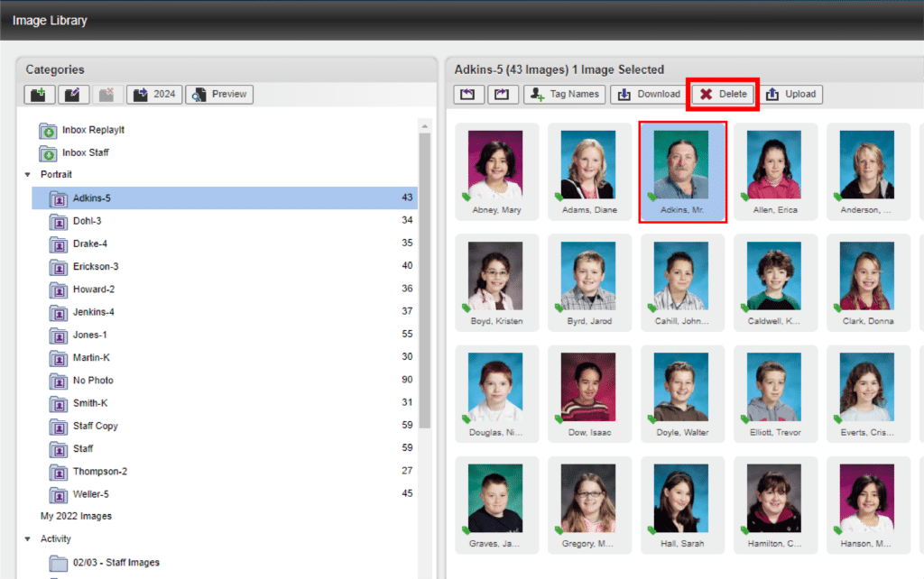Click the categories list scrollbar thumb

coord(425,280)
